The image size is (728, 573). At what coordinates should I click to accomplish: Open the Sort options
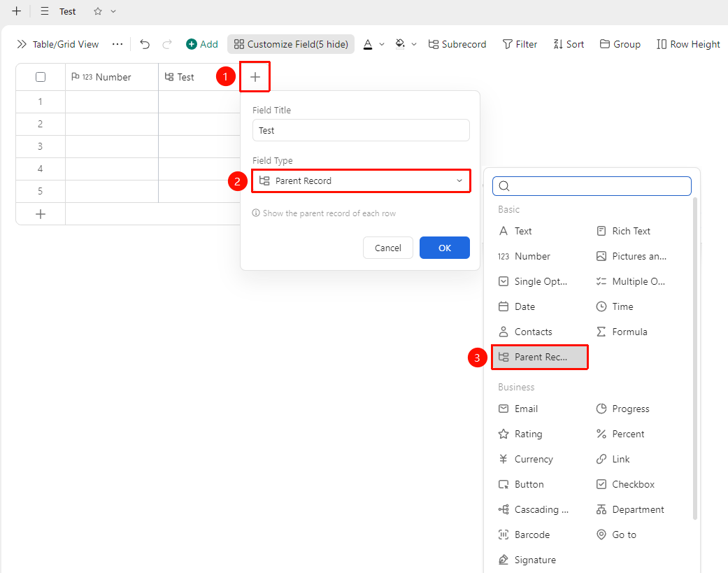coord(569,44)
